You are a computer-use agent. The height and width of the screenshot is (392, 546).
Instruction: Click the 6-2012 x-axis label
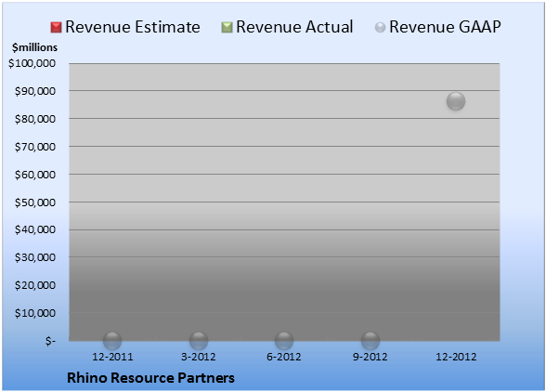click(284, 357)
